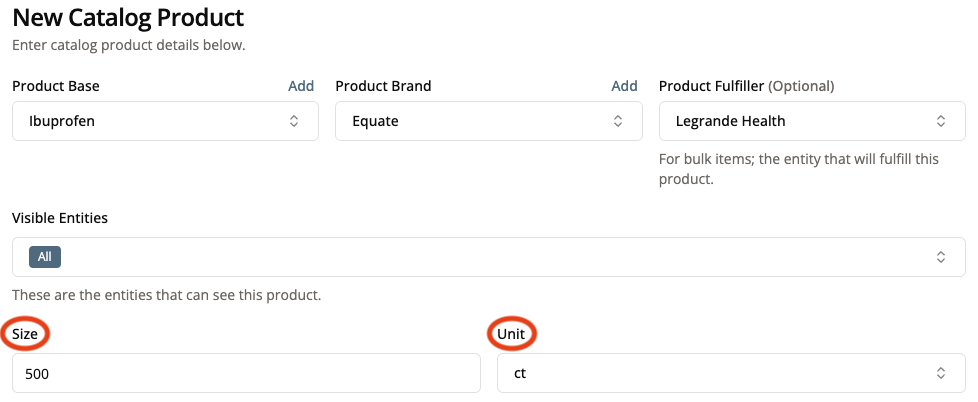The width and height of the screenshot is (978, 402).
Task: Click the Product Fulfiller (Optional) label
Action: coord(746,86)
